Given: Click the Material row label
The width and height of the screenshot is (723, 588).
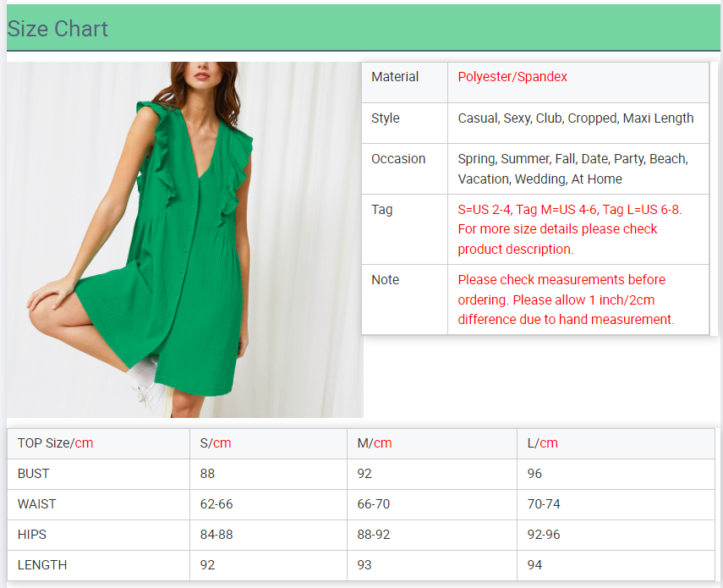Looking at the screenshot, I should coord(395,77).
